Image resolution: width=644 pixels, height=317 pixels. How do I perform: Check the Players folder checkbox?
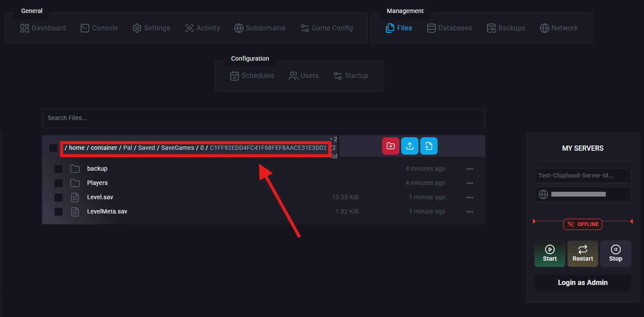[59, 183]
